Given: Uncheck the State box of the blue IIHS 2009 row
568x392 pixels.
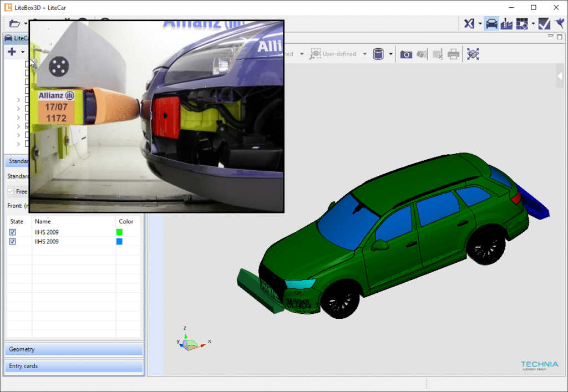Looking at the screenshot, I should click(x=13, y=241).
